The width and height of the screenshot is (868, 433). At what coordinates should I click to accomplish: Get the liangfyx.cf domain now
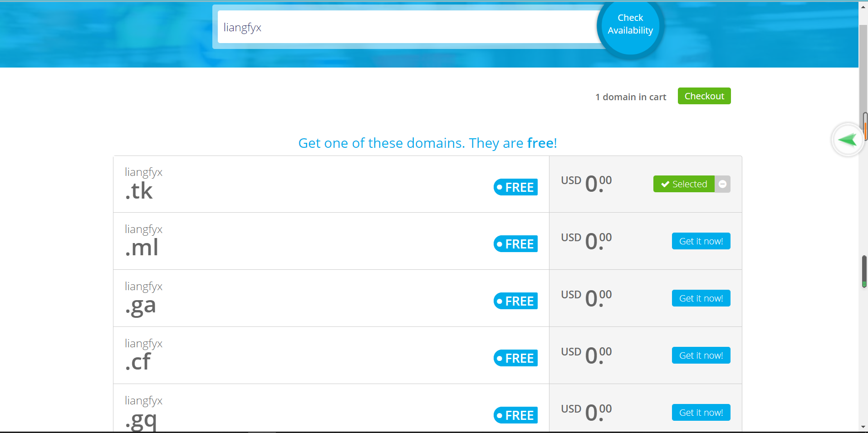click(x=701, y=355)
